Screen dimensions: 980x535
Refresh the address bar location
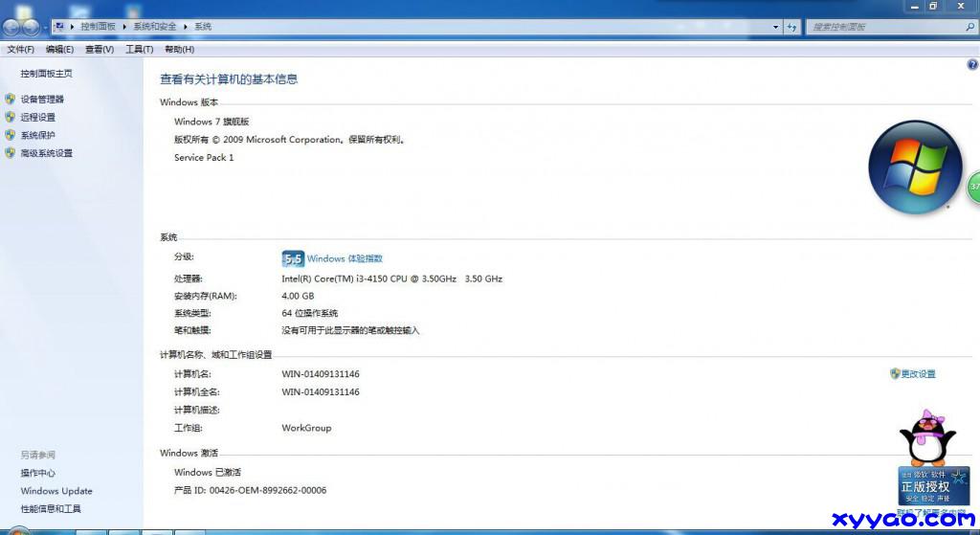tap(791, 28)
